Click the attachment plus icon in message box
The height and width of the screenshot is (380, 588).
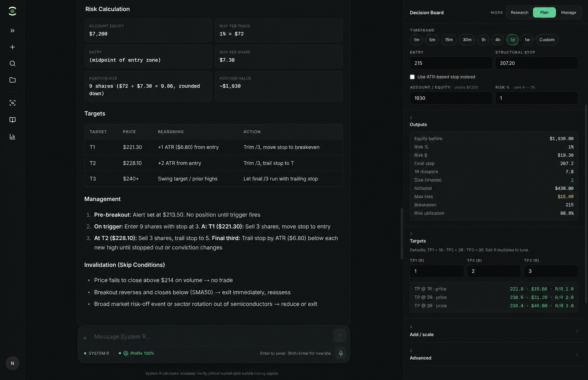(x=85, y=338)
